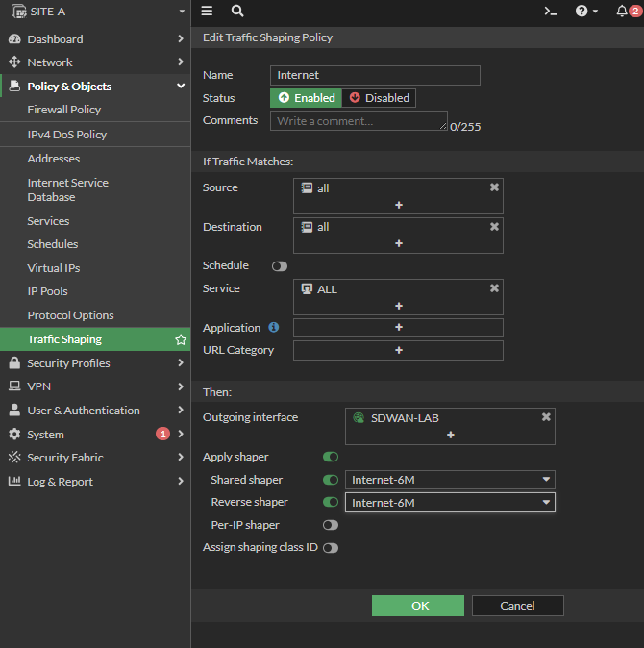This screenshot has width=644, height=648.
Task: Enable the Per-IP shaper toggle
Action: 331,525
